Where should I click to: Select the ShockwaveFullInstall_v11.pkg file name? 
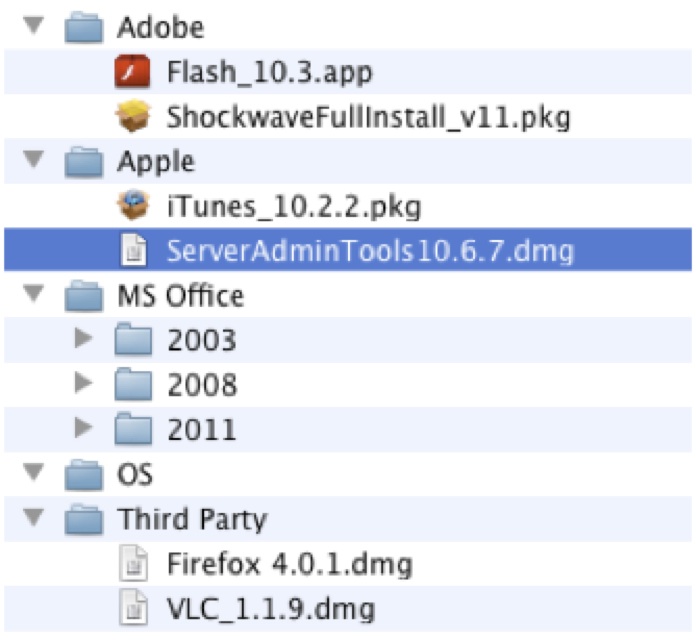pyautogui.click(x=368, y=118)
